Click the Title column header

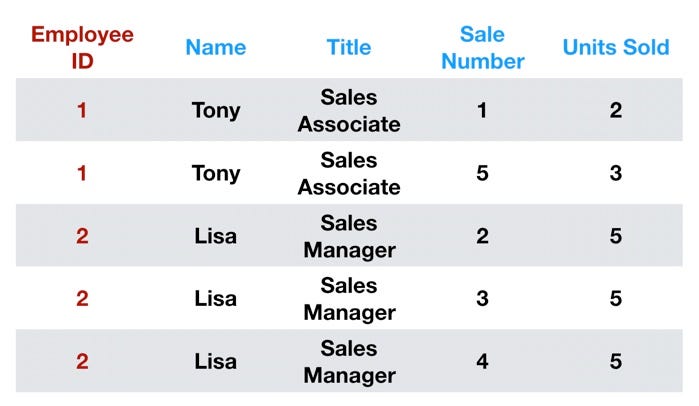349,47
